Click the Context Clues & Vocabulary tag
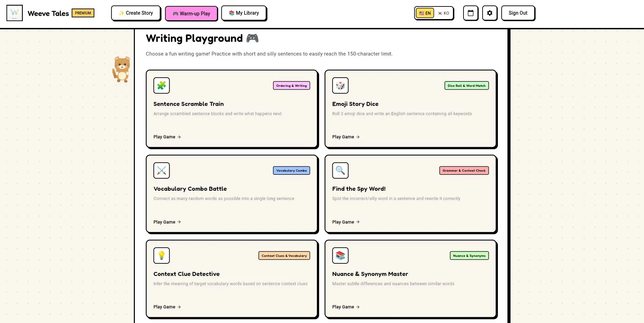This screenshot has height=323, width=644. 284,256
